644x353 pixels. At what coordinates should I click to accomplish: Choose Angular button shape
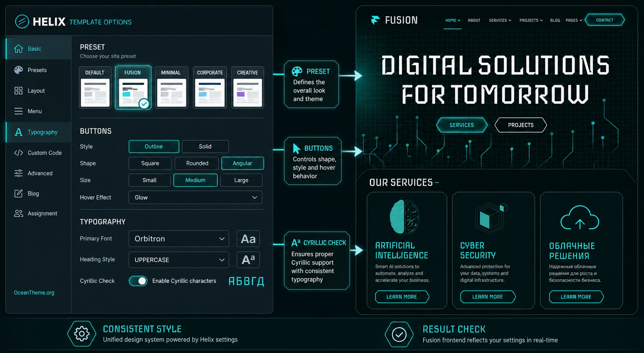click(242, 163)
